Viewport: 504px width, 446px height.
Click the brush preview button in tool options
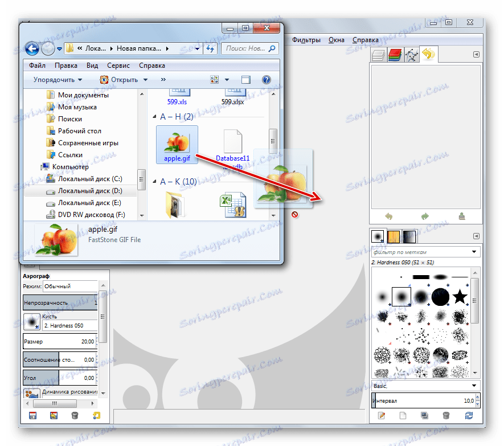tap(31, 322)
